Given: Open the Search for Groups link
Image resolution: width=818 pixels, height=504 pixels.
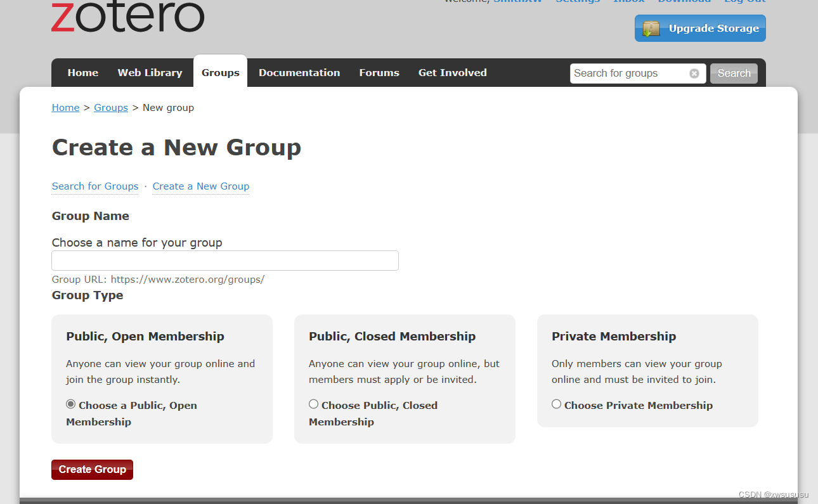Looking at the screenshot, I should [x=95, y=186].
